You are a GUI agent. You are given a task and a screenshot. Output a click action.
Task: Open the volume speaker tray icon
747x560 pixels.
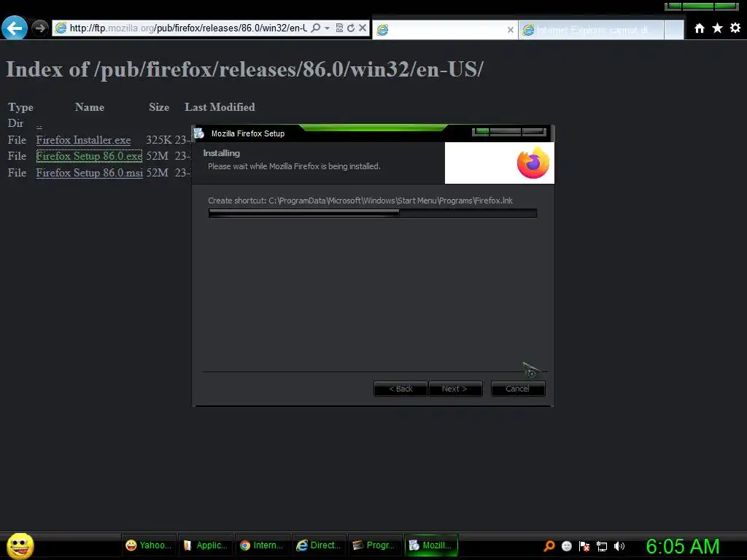click(619, 546)
